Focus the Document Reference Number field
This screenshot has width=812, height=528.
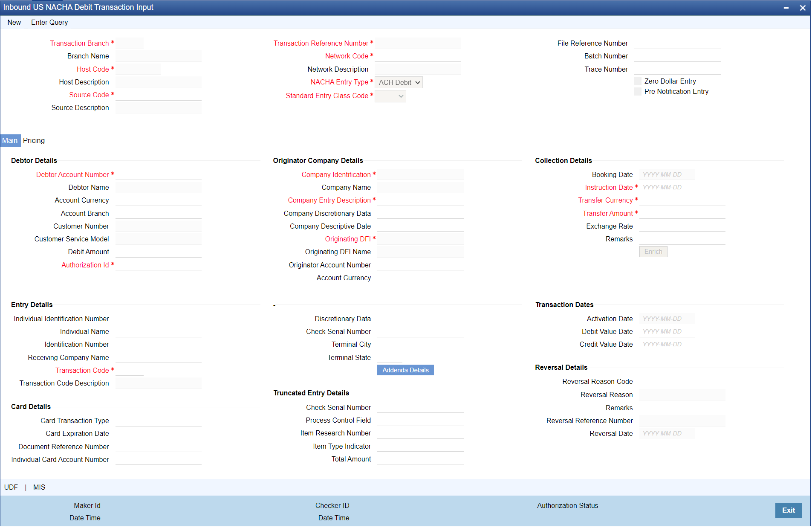[x=158, y=447]
